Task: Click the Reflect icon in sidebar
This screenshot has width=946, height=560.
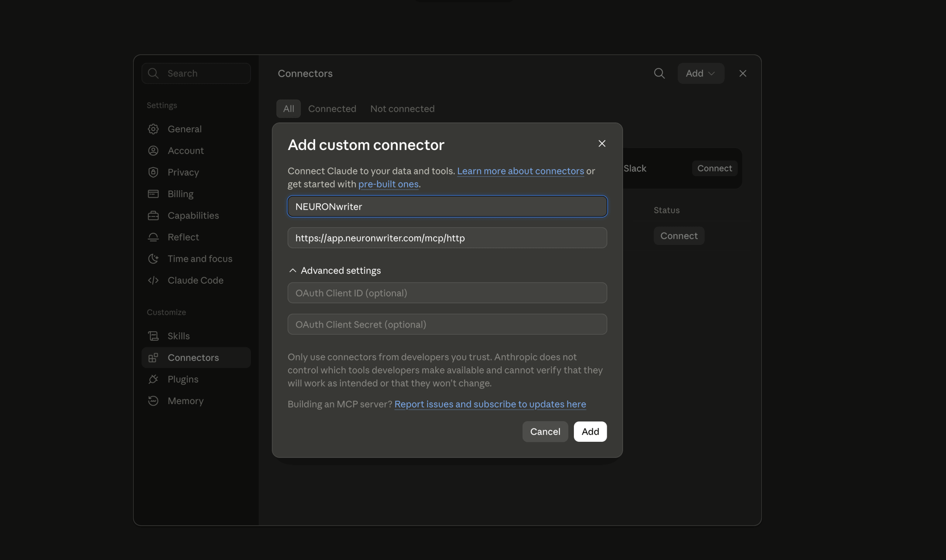Action: [153, 237]
